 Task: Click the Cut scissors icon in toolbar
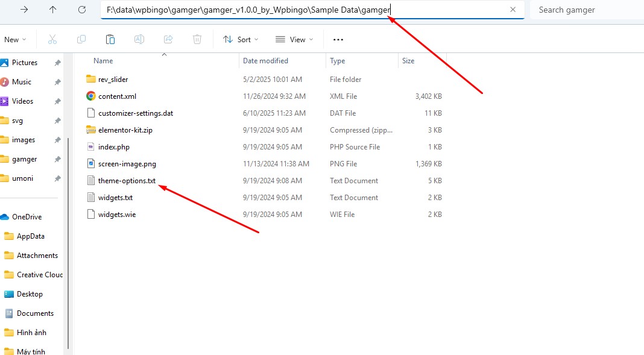(52, 39)
